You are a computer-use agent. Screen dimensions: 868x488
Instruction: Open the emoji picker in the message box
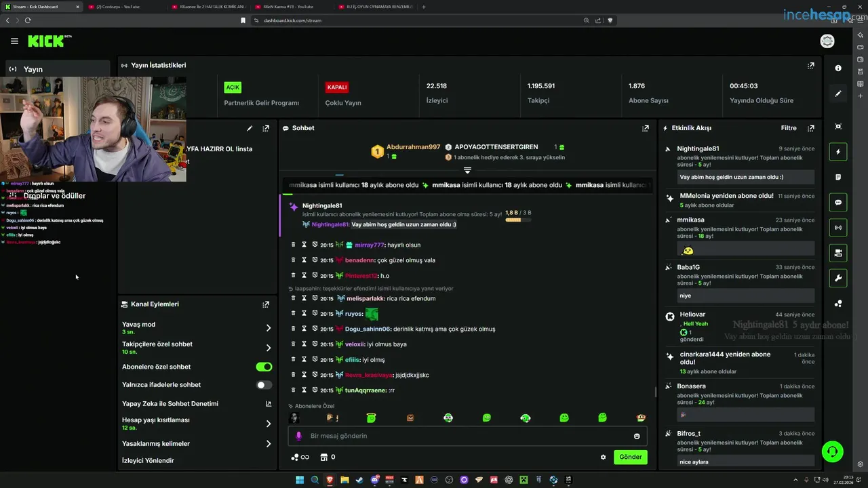tap(637, 436)
